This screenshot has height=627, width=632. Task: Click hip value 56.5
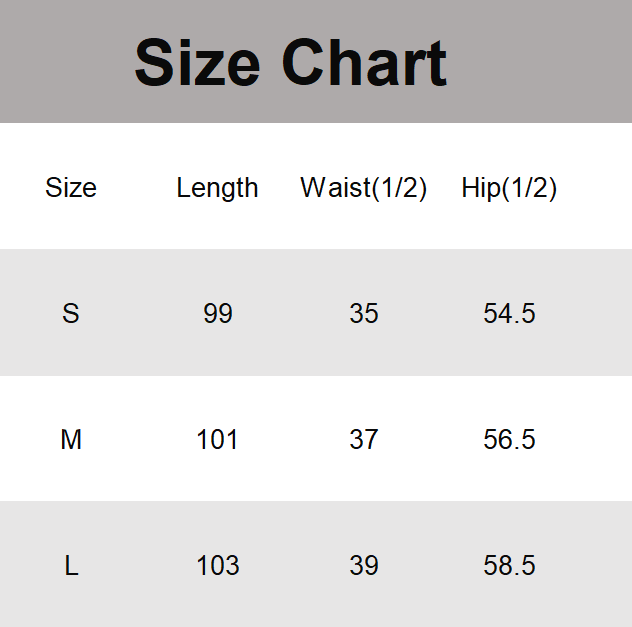(509, 440)
